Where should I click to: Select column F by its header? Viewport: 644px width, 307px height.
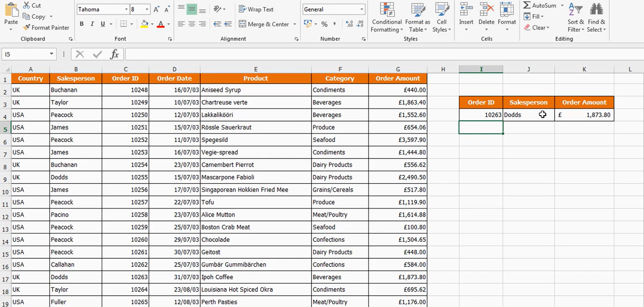340,69
